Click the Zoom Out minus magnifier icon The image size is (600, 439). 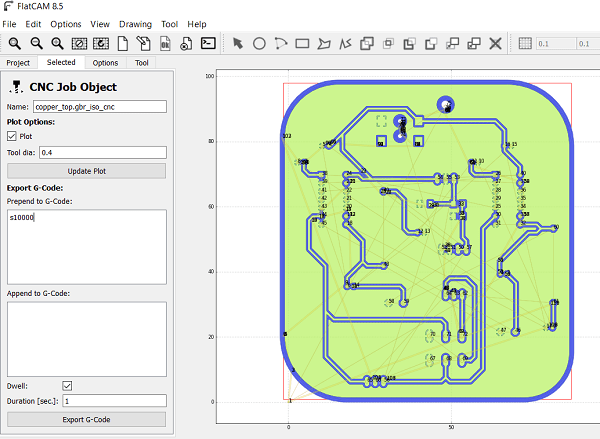36,43
